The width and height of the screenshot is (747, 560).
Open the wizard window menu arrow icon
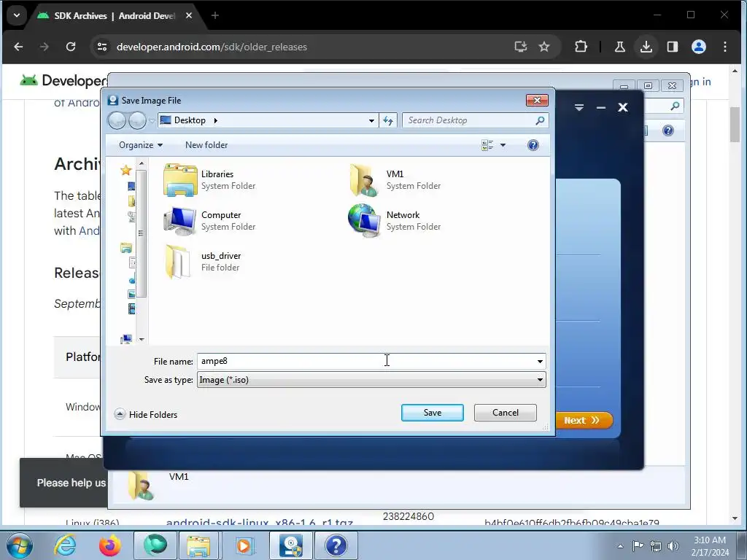click(578, 107)
